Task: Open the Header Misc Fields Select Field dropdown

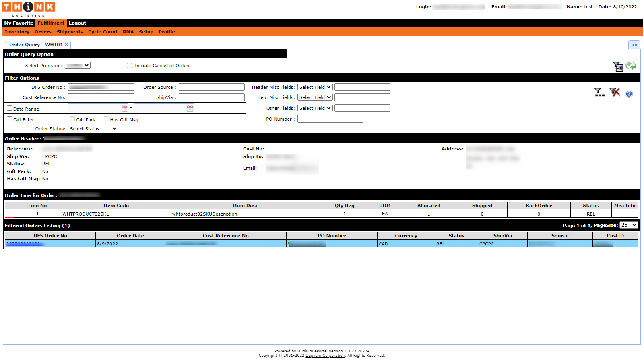Action: [x=315, y=87]
